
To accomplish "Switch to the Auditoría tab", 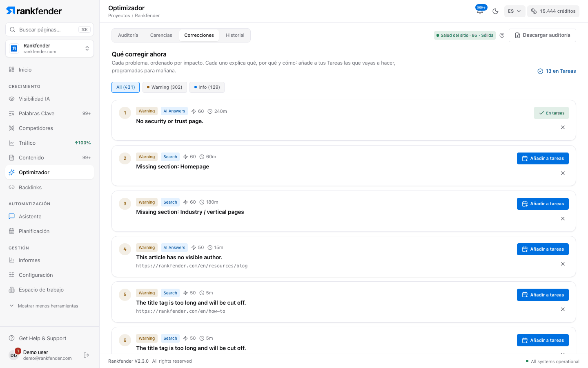I will (128, 35).
